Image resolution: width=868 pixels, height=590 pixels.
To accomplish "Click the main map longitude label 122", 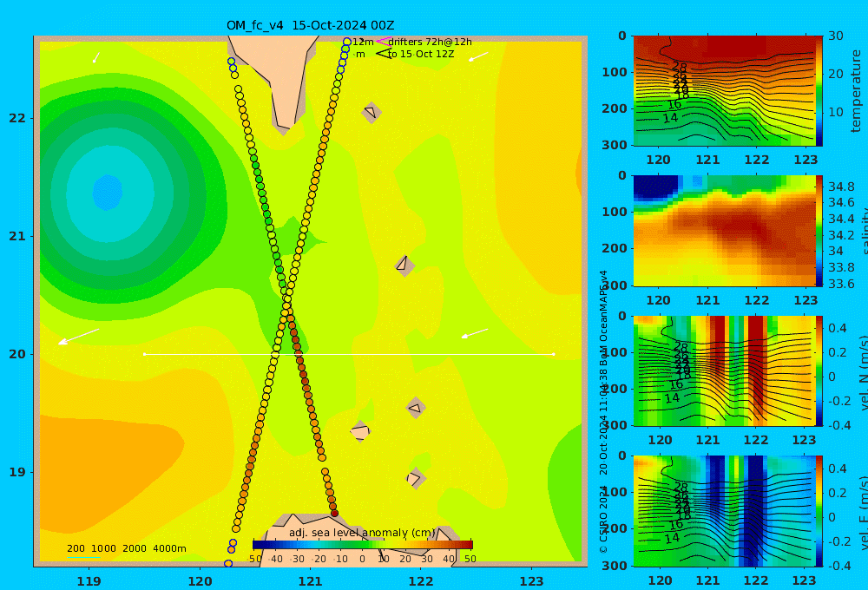I will (421, 581).
